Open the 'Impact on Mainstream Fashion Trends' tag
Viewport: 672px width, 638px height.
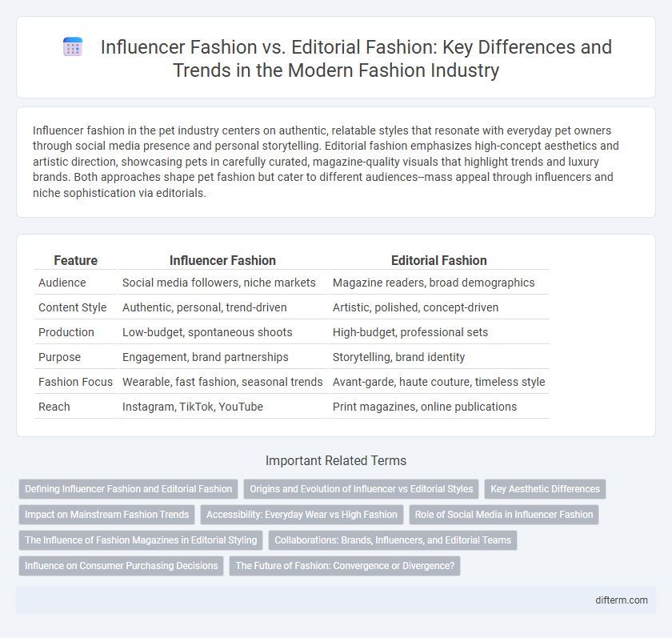click(x=106, y=515)
